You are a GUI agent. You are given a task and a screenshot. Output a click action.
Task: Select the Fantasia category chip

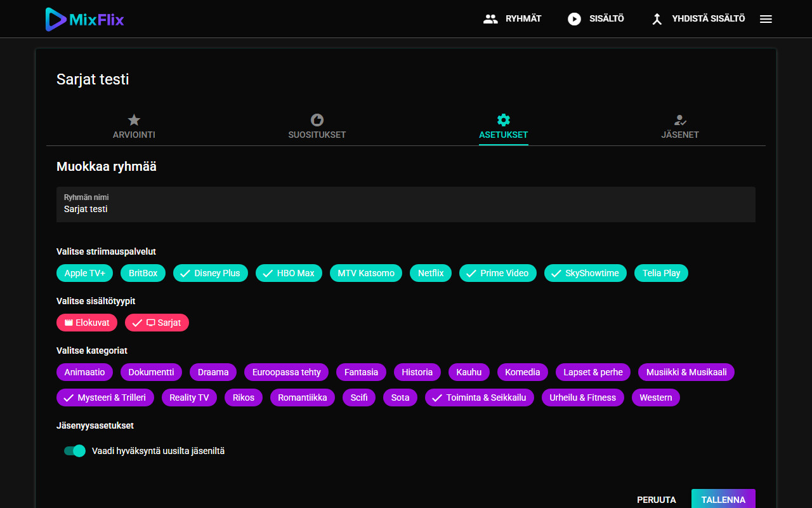[x=361, y=372]
